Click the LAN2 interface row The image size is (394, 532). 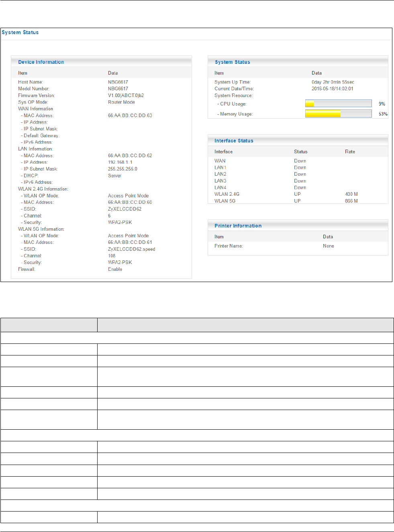(x=298, y=174)
